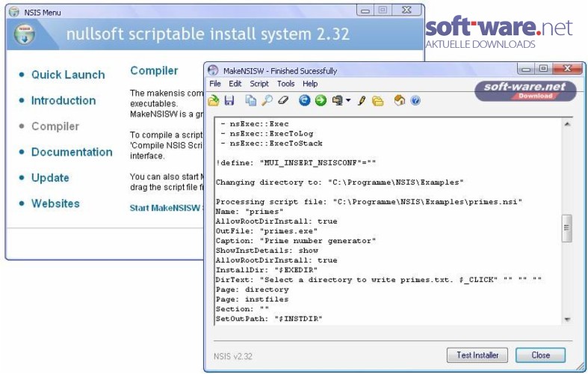This screenshot has width=588, height=374.
Task: Click the Save Output floppy icon
Action: [x=229, y=101]
